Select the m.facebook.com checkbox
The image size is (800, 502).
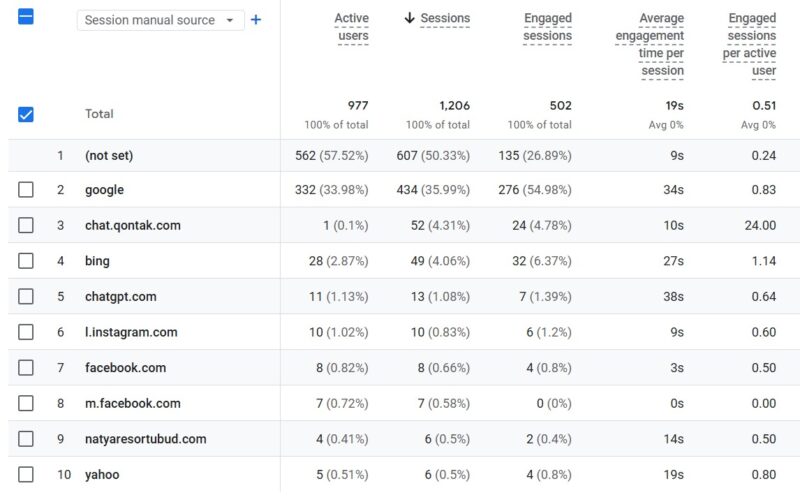point(26,403)
